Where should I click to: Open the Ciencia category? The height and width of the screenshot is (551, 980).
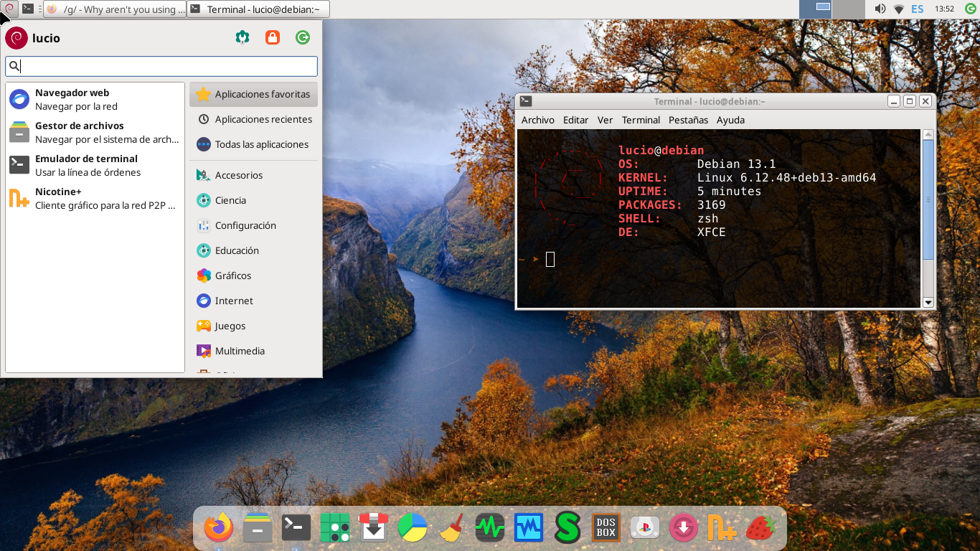(254, 200)
